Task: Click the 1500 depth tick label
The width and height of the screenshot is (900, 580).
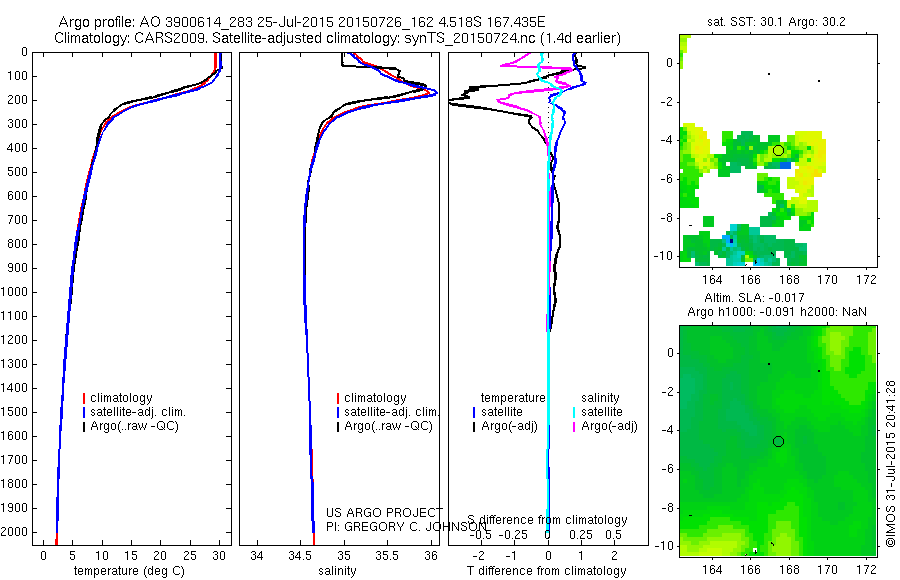Action: pyautogui.click(x=14, y=412)
